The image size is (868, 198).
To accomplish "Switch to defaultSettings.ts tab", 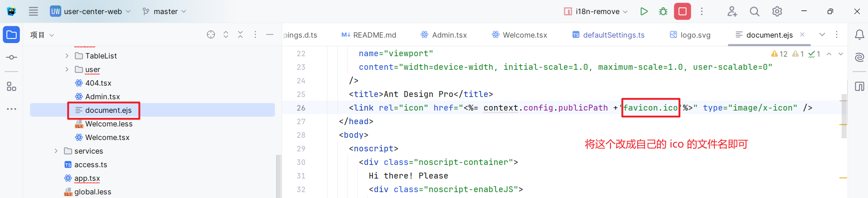I will (x=608, y=35).
